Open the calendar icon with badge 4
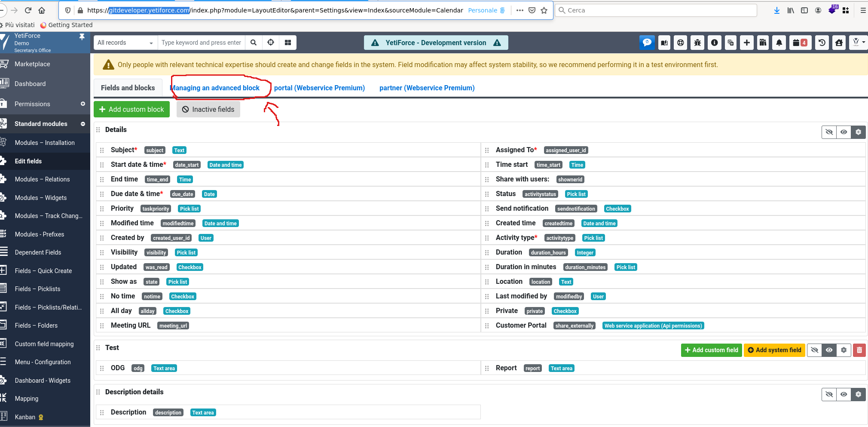The image size is (868, 427). coord(800,43)
